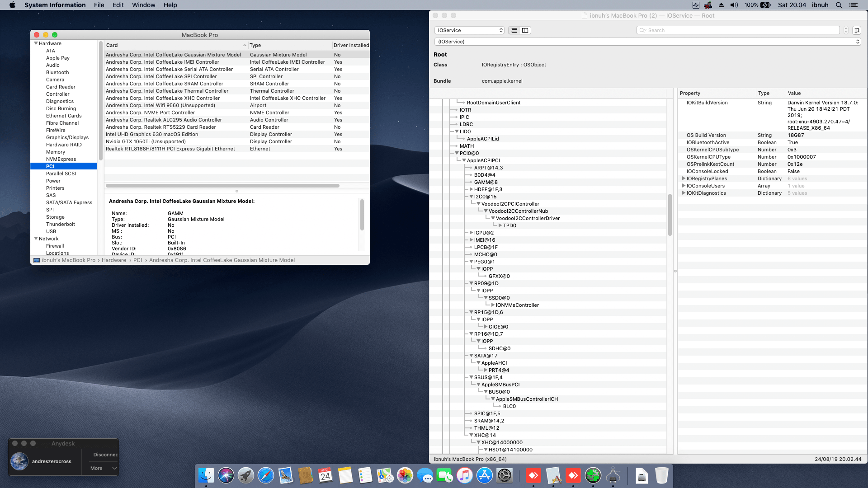Click Disconnect in AnyDesk window

pyautogui.click(x=105, y=455)
